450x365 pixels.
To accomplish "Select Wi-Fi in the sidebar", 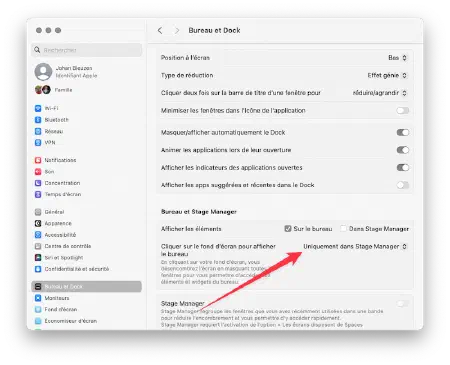I will point(87,108).
